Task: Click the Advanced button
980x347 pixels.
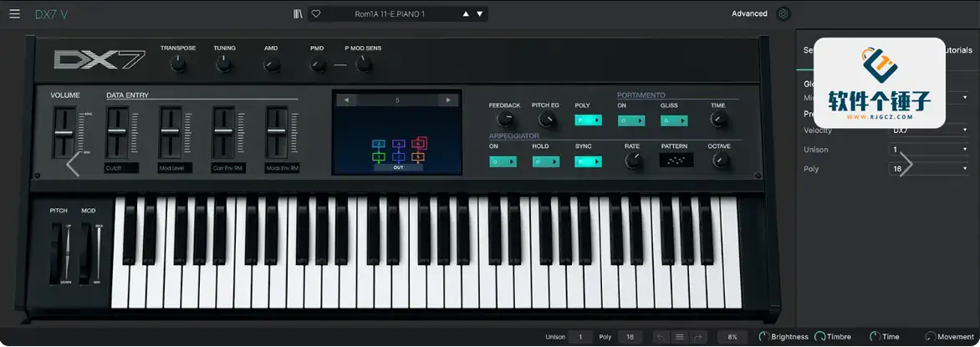Action: tap(749, 13)
